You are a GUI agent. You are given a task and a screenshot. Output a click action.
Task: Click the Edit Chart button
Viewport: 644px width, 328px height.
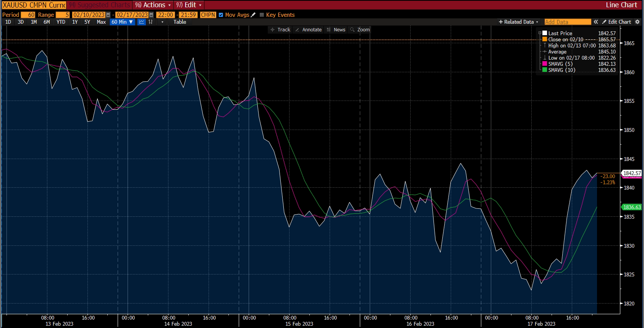click(616, 22)
